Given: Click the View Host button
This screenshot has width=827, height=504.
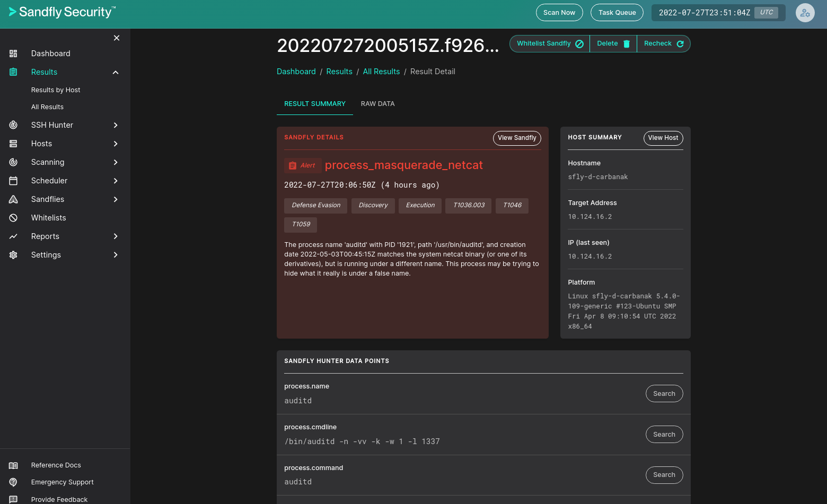Looking at the screenshot, I should tap(663, 138).
